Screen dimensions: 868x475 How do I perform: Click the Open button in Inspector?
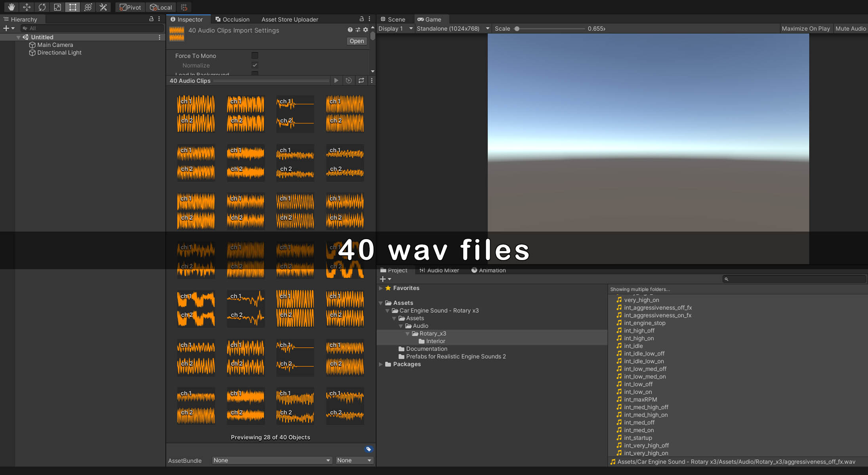point(356,41)
